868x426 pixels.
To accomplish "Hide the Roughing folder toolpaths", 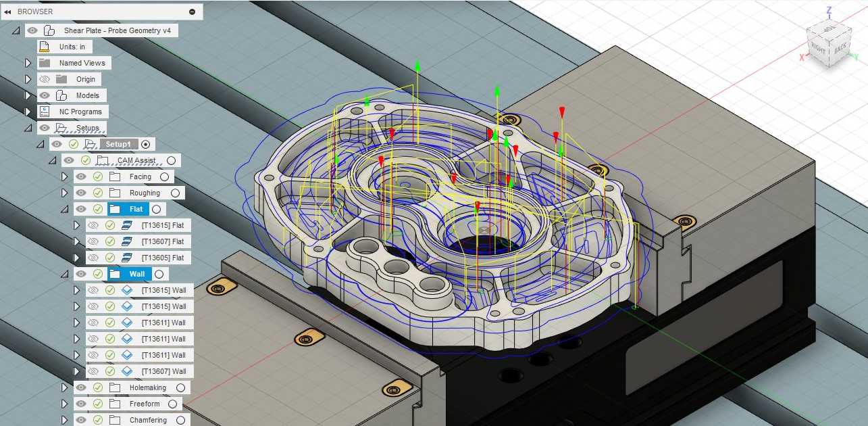I will click(x=81, y=193).
